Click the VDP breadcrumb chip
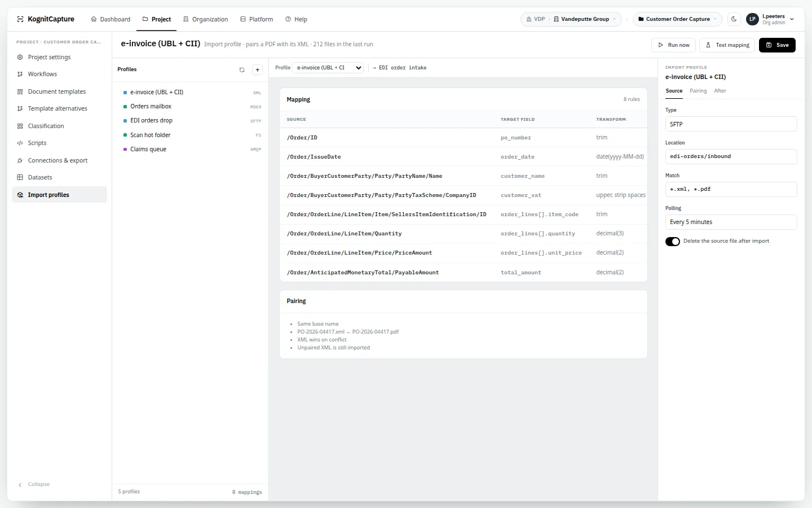Image resolution: width=812 pixels, height=508 pixels. [536, 19]
